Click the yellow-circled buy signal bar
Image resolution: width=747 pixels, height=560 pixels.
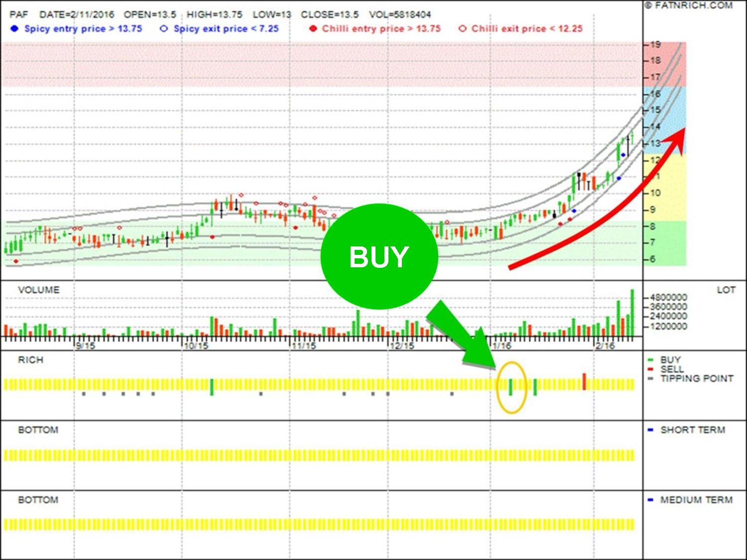pos(511,387)
